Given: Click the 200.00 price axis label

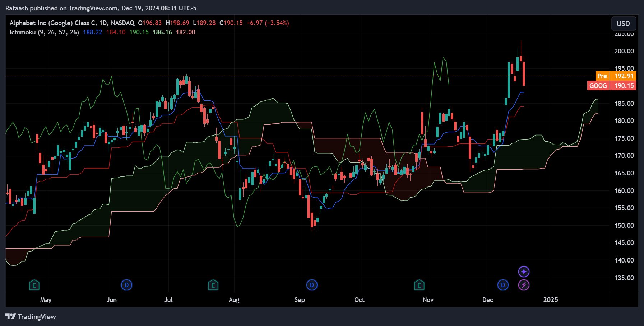Looking at the screenshot, I should point(624,51).
